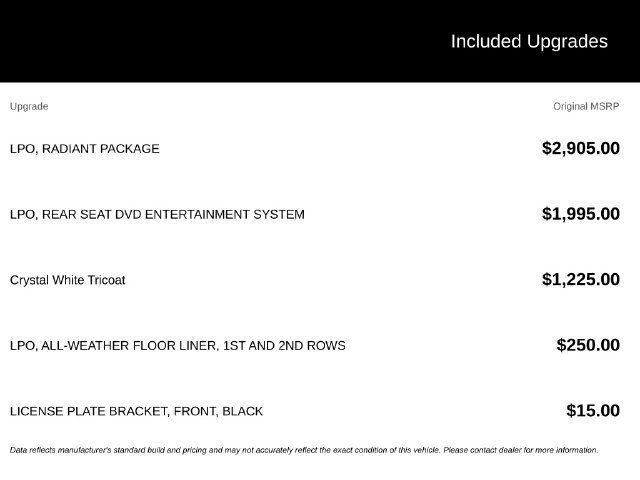Click the Upgrade column header
Screen dimensions: 640x480
(x=29, y=107)
